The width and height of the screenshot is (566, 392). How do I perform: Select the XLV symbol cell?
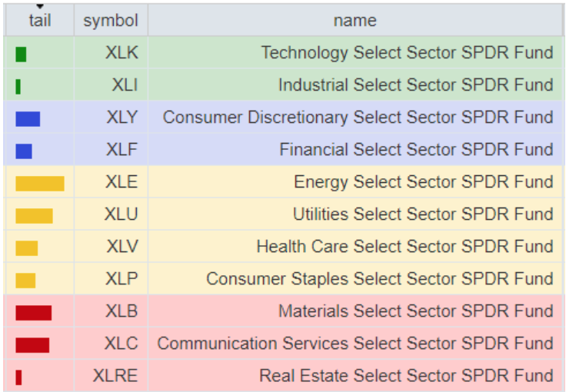coord(122,247)
